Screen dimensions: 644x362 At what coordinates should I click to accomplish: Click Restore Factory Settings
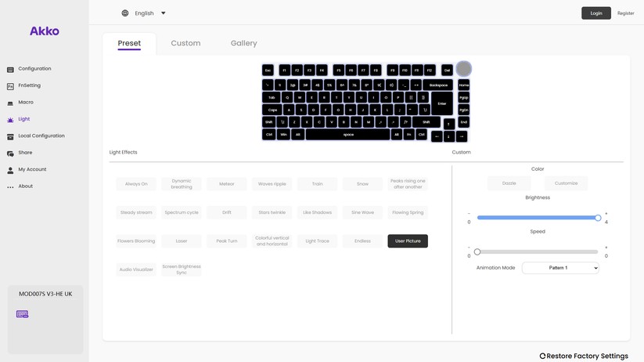click(584, 356)
